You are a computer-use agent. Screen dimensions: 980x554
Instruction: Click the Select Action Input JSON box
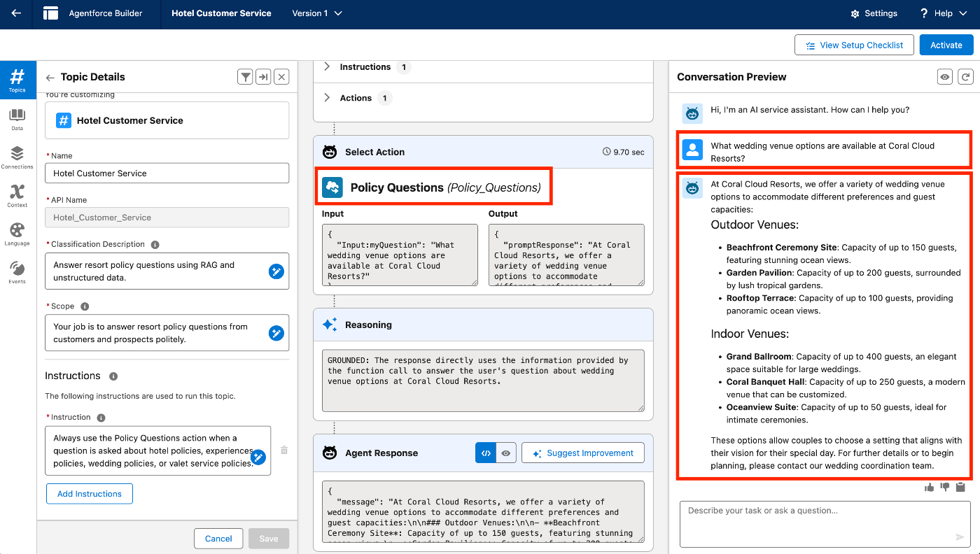point(400,255)
